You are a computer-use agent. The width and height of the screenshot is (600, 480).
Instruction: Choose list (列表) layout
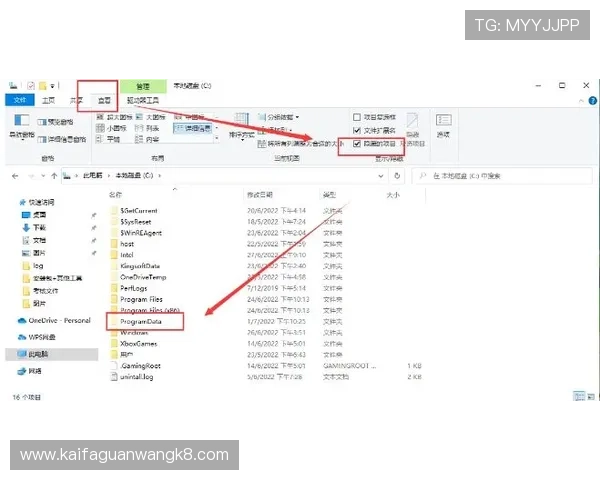[147, 128]
